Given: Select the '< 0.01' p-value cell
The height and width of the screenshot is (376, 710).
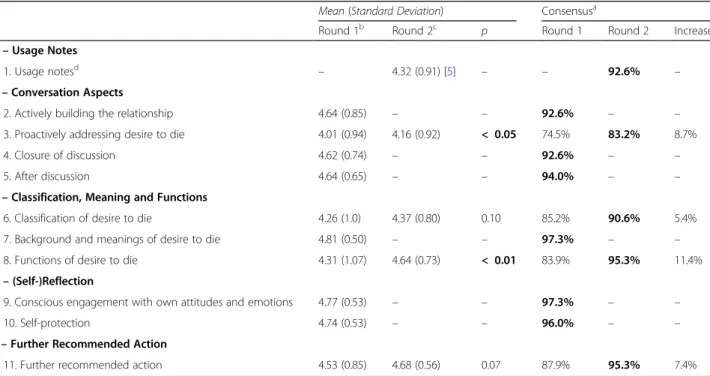Looking at the screenshot, I should point(498,260).
